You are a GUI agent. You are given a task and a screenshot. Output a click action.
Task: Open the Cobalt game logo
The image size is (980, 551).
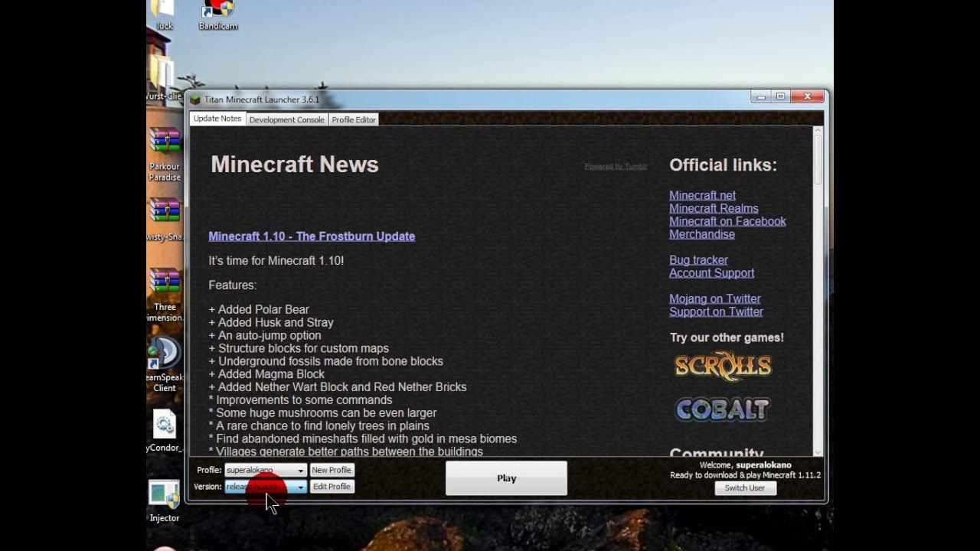722,409
